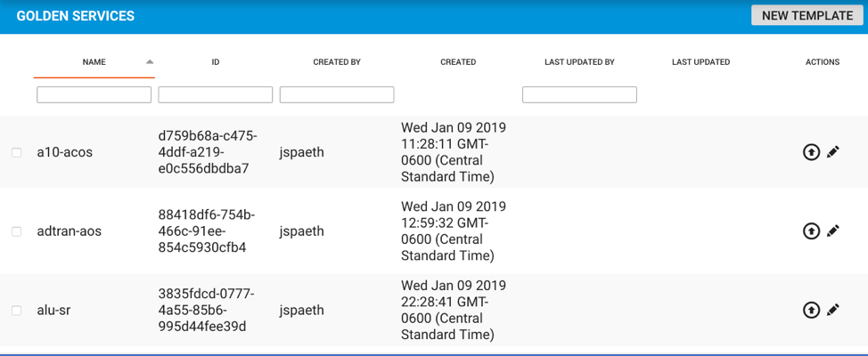Focus the Name filter input field
The height and width of the screenshot is (356, 868).
94,95
